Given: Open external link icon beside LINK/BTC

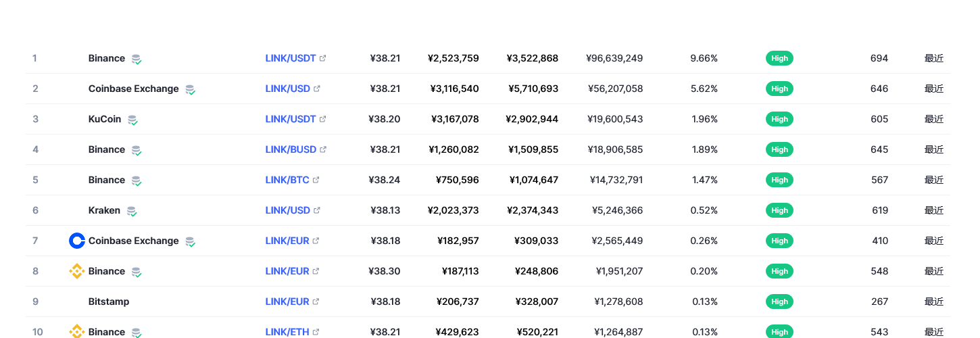Looking at the screenshot, I should click(x=316, y=180).
